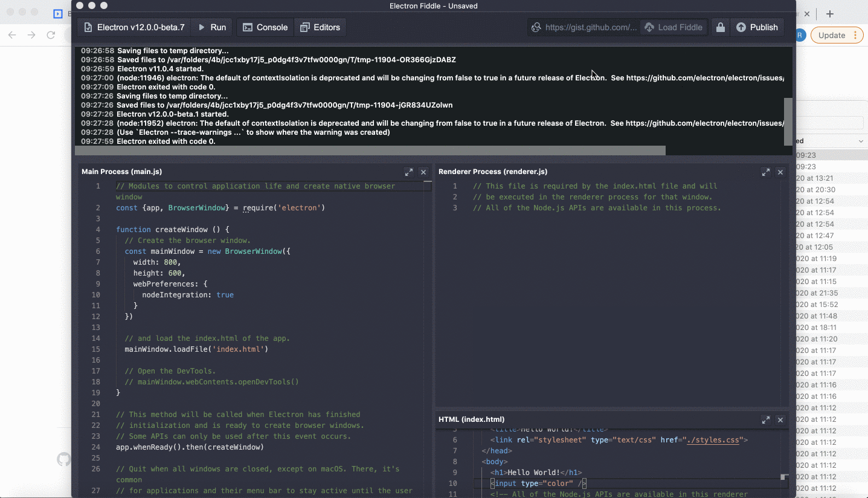
Task: Click the background browser tab favicon
Action: [58, 13]
